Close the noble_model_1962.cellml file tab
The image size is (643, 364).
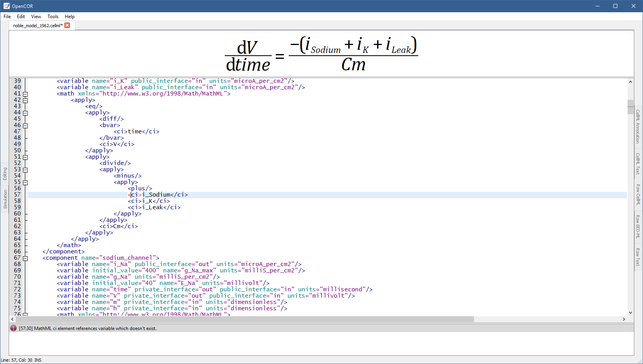[x=67, y=25]
